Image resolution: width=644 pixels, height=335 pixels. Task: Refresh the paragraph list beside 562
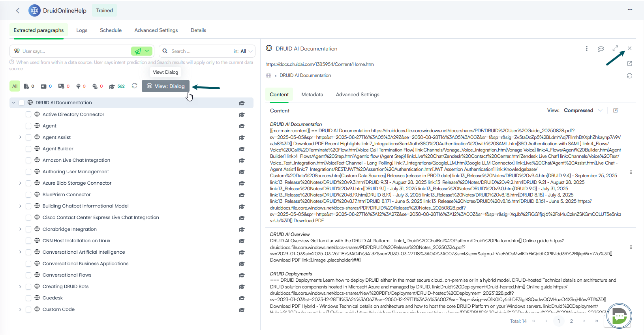[134, 86]
